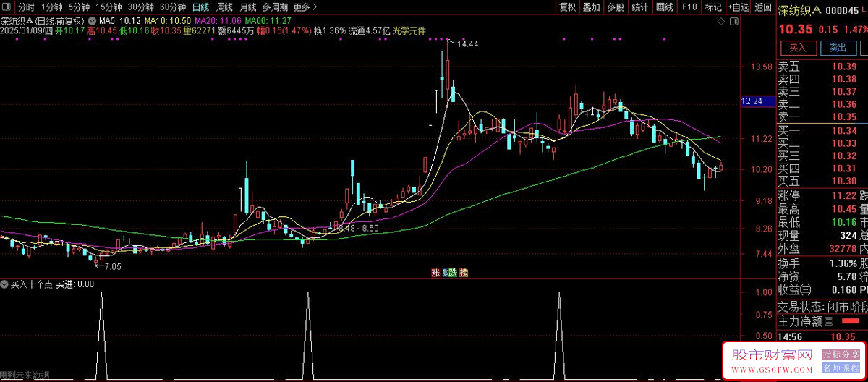868x382 pixels.
Task: Select the 5分钟 period tab
Action: [79, 7]
